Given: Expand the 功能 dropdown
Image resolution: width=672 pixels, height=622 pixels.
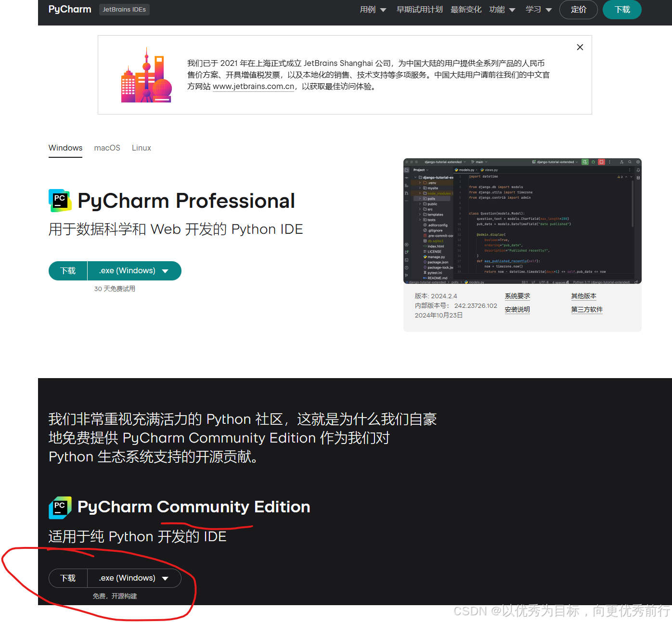Looking at the screenshot, I should point(502,9).
